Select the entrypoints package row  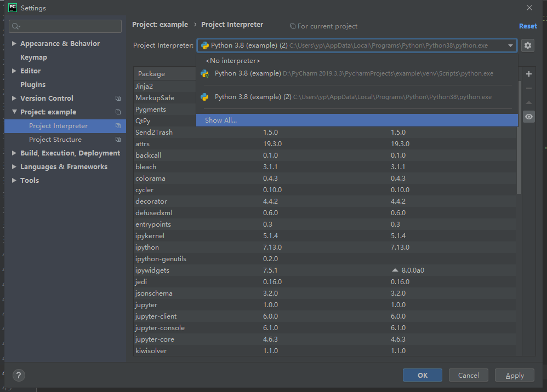click(325, 224)
